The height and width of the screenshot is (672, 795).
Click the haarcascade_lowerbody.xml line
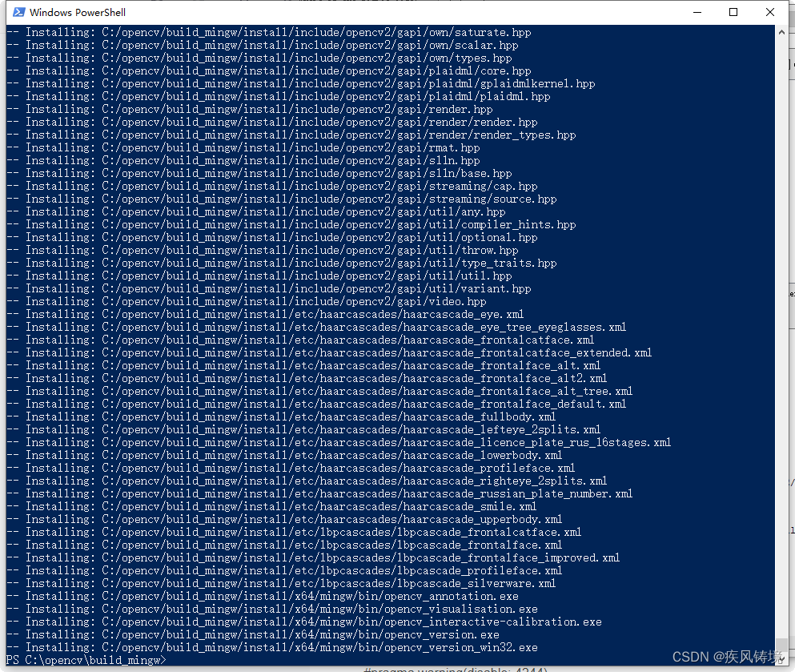point(284,456)
